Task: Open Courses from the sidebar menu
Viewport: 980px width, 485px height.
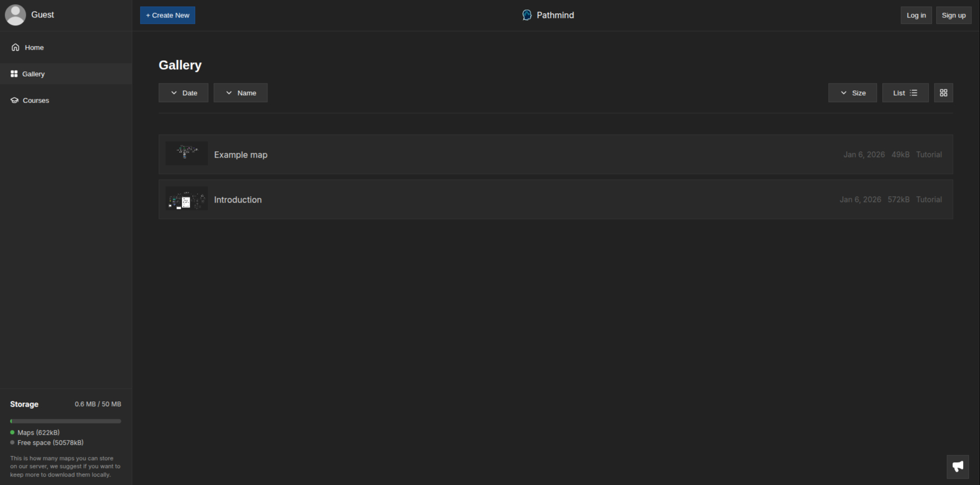Action: [x=35, y=100]
